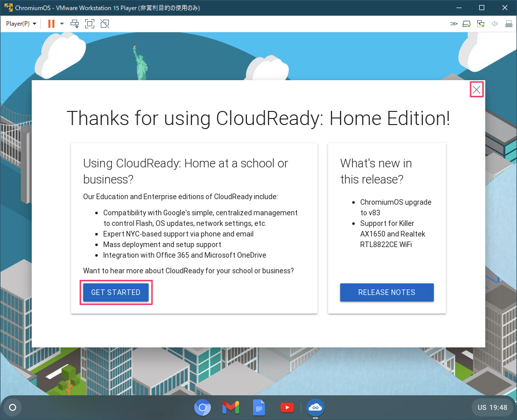
Task: Click 'What's new in this release?' heading
Action: [x=376, y=171]
